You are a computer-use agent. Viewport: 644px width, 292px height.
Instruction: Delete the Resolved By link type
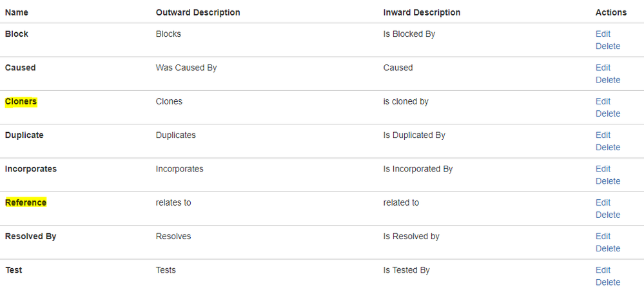pos(608,248)
